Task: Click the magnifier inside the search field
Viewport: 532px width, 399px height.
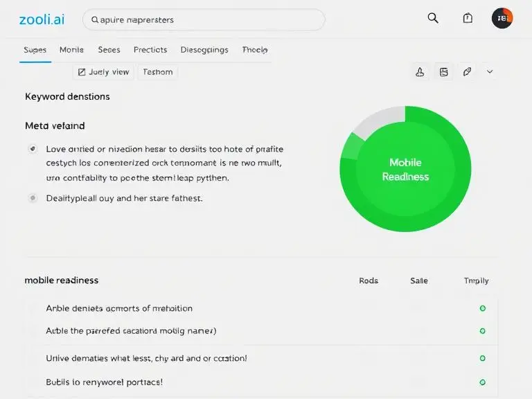Action: click(x=95, y=19)
